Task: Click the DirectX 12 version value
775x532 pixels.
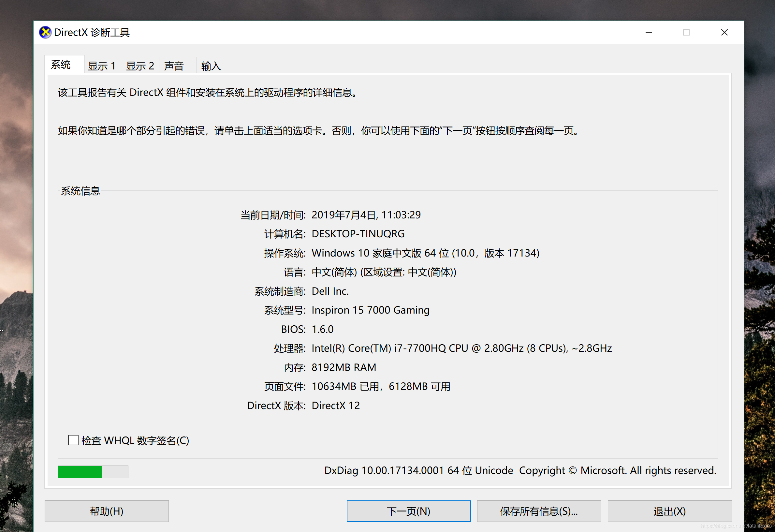Action: pos(335,405)
